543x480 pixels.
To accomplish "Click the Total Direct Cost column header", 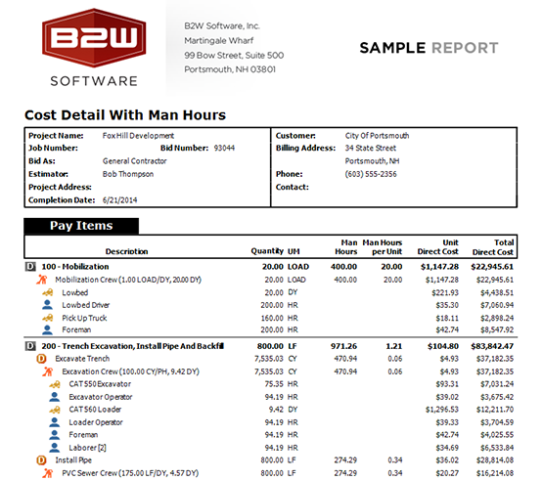I will 493,247.
